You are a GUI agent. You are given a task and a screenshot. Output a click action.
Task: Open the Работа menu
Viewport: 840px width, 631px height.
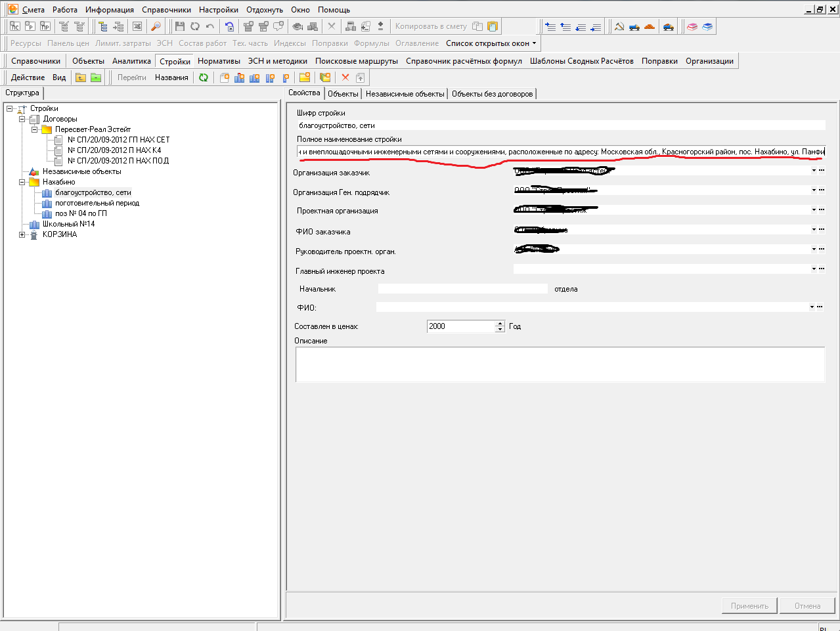click(x=65, y=10)
